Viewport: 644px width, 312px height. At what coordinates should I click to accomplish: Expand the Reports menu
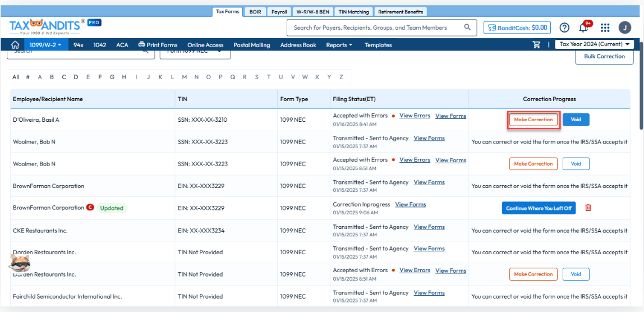[339, 45]
